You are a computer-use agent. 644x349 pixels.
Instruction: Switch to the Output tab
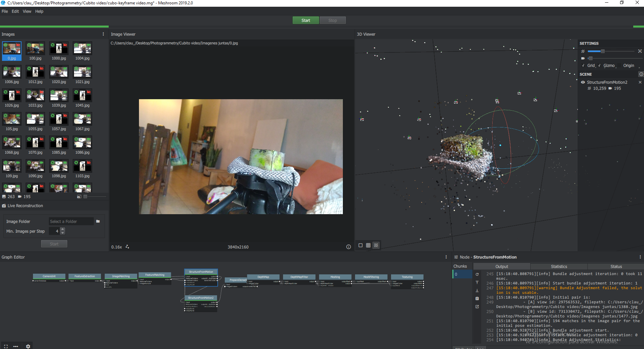coord(502,266)
